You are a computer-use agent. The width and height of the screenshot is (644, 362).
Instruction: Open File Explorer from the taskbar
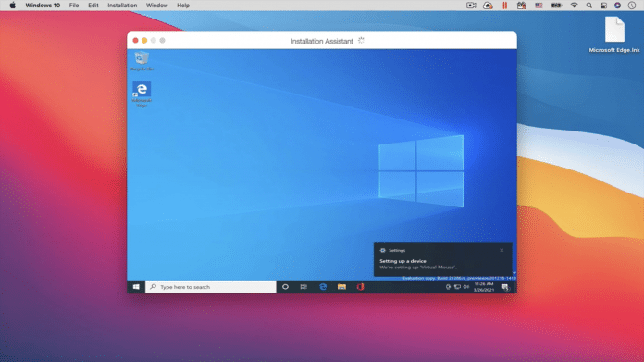pyautogui.click(x=341, y=287)
